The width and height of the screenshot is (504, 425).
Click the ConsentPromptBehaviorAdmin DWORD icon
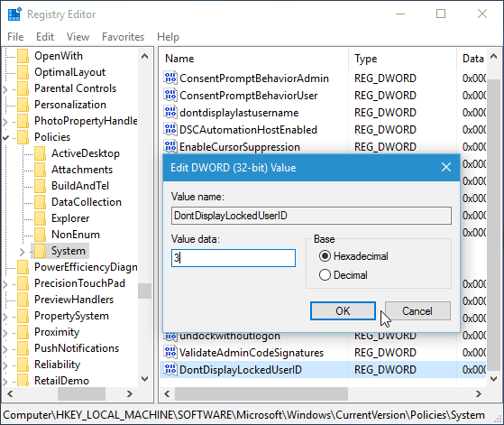point(170,79)
